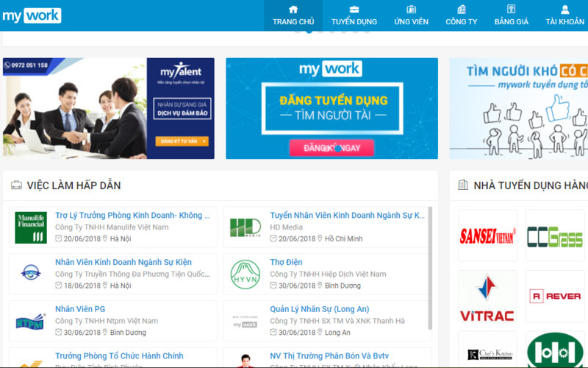Open Tuyển Nhân Viên Kinh Doanh Ngành Sự job
Screen dimensions: 588x368
coord(347,215)
